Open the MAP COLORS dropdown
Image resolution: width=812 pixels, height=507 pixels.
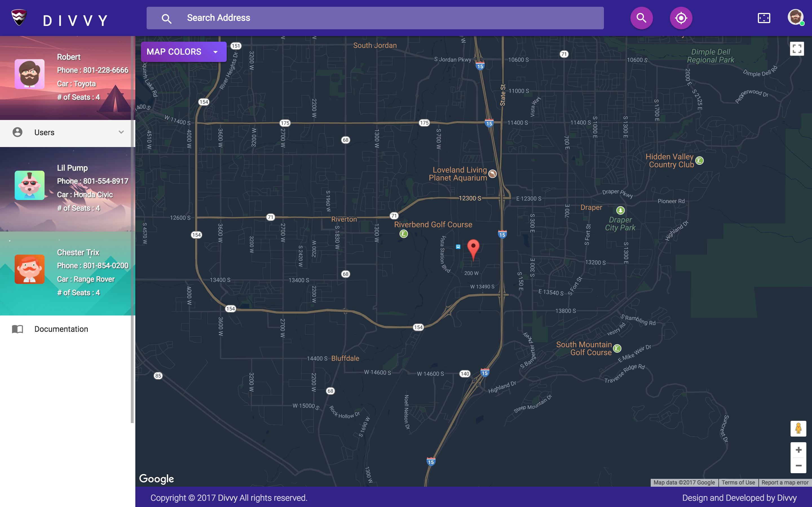(x=183, y=52)
